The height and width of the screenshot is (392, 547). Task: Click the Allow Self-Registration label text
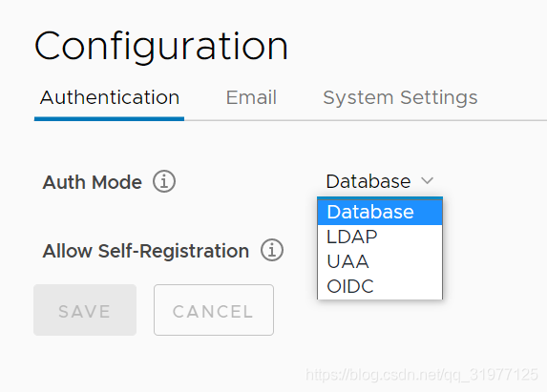(x=146, y=251)
